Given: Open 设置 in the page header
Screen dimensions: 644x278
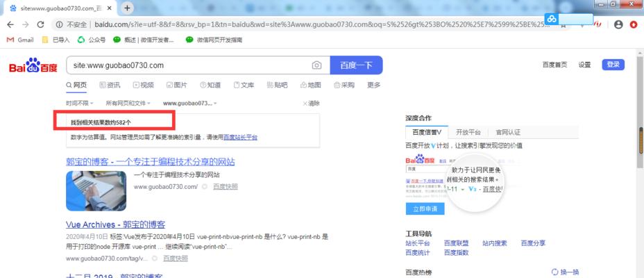Looking at the screenshot, I should 584,65.
